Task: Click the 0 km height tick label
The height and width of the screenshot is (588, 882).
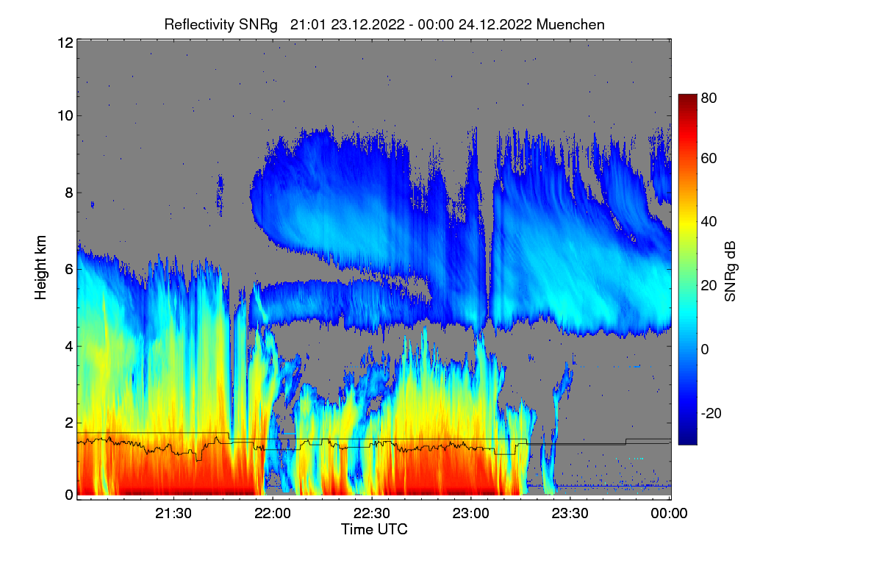Action: coord(68,495)
